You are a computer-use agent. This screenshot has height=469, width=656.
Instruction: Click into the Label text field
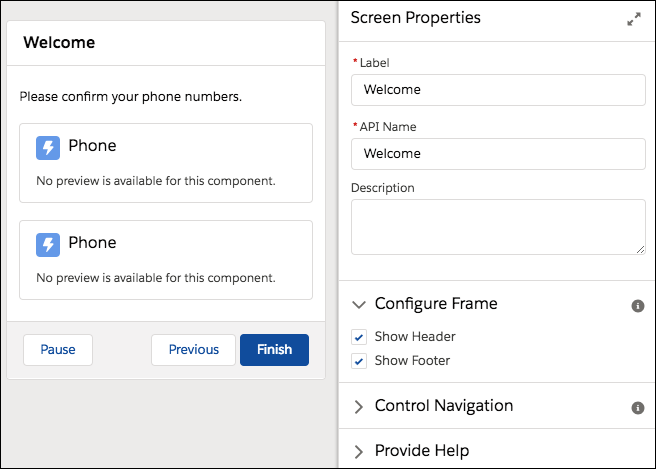pos(498,90)
